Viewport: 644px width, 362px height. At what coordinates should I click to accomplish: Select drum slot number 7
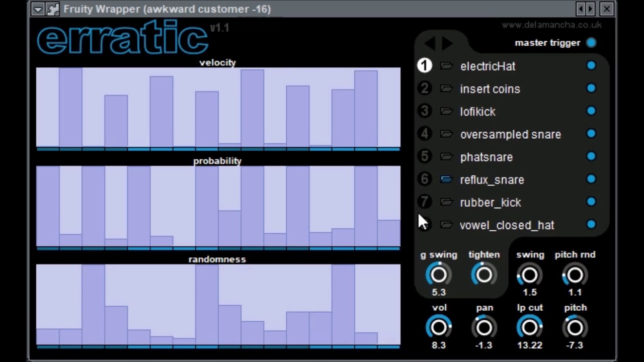tap(425, 202)
